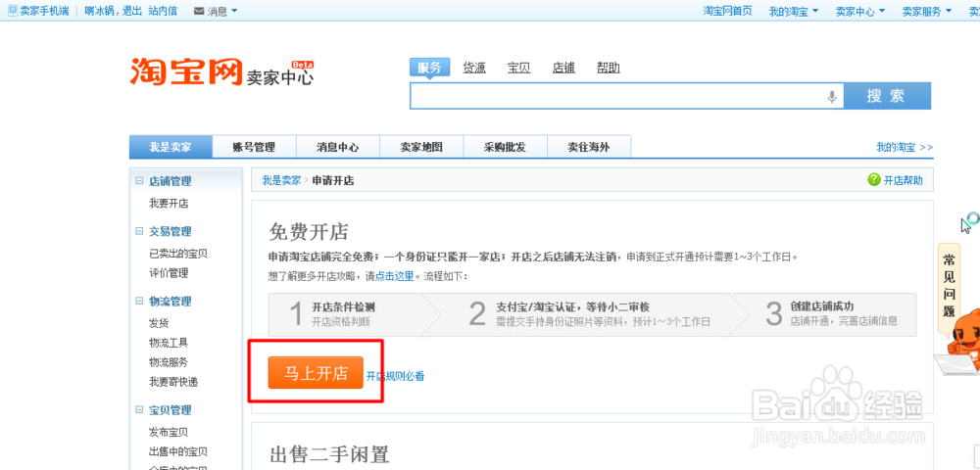Click the 退出 logout link
This screenshot has height=470, width=980.
tap(132, 11)
